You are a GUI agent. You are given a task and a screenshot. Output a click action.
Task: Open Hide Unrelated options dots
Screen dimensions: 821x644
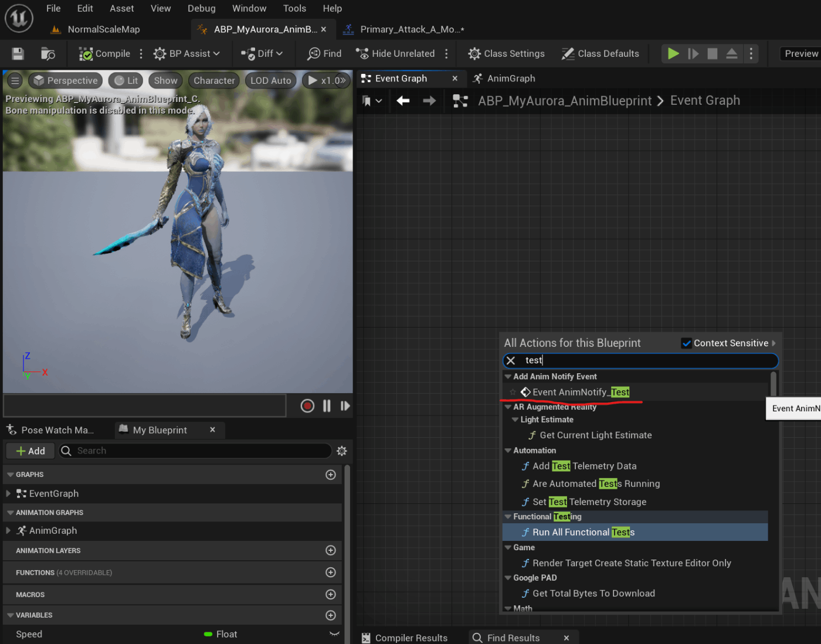446,54
